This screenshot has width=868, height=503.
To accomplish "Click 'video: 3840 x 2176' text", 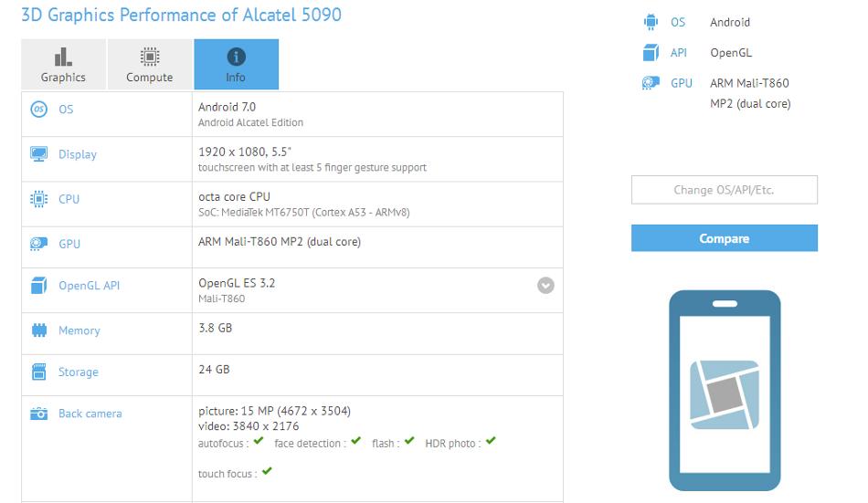I will click(x=249, y=426).
